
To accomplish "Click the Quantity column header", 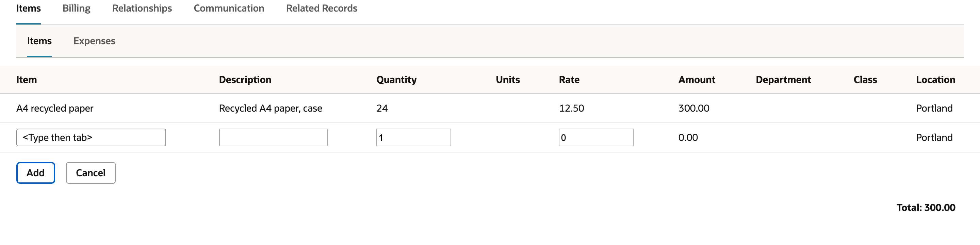I will 396,80.
